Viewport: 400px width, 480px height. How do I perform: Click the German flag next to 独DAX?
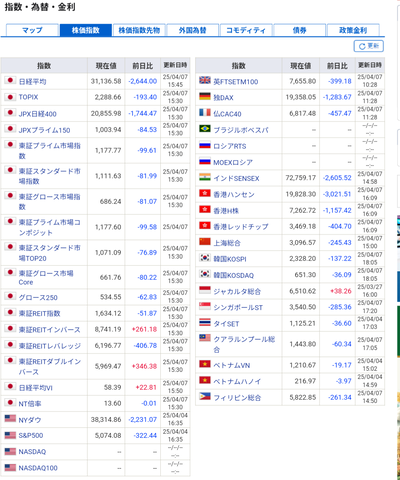coord(205,96)
